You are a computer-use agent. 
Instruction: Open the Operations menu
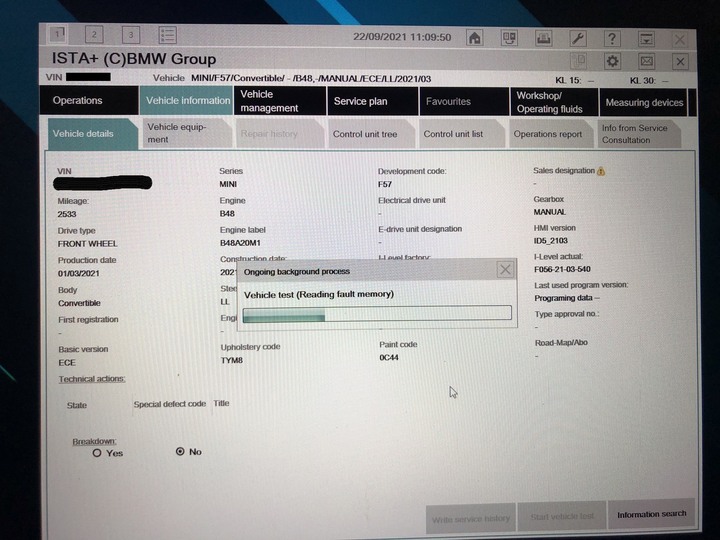89,100
